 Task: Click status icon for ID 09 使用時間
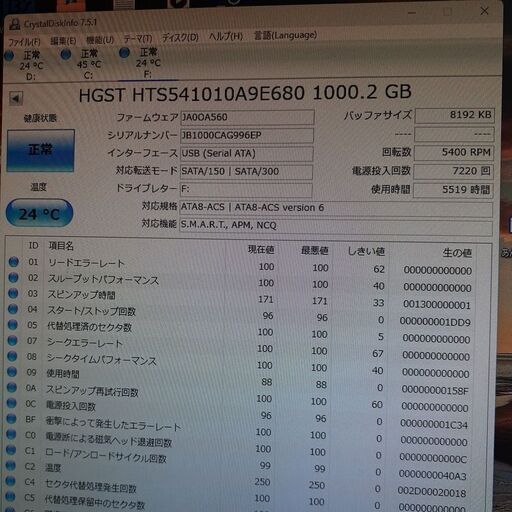tap(12, 372)
